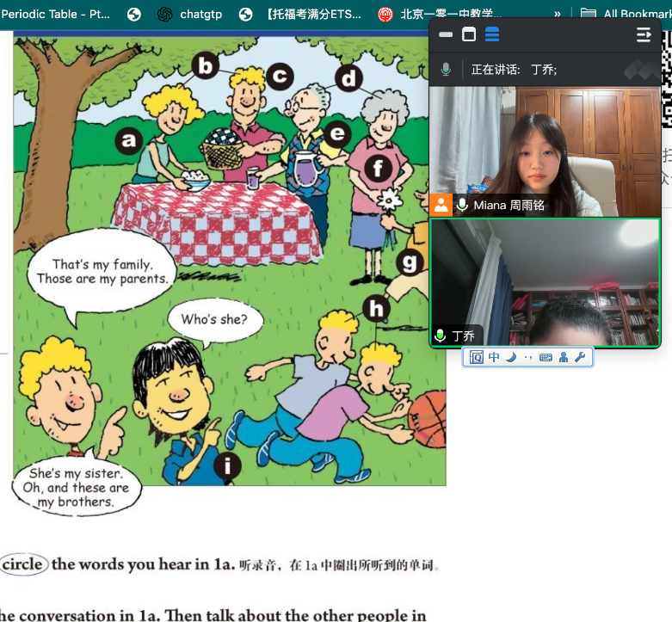
Task: Open the meeting panel's side menu icon
Action: [x=643, y=34]
